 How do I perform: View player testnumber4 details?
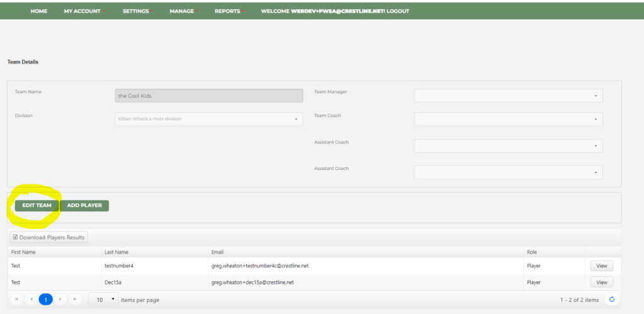[601, 266]
